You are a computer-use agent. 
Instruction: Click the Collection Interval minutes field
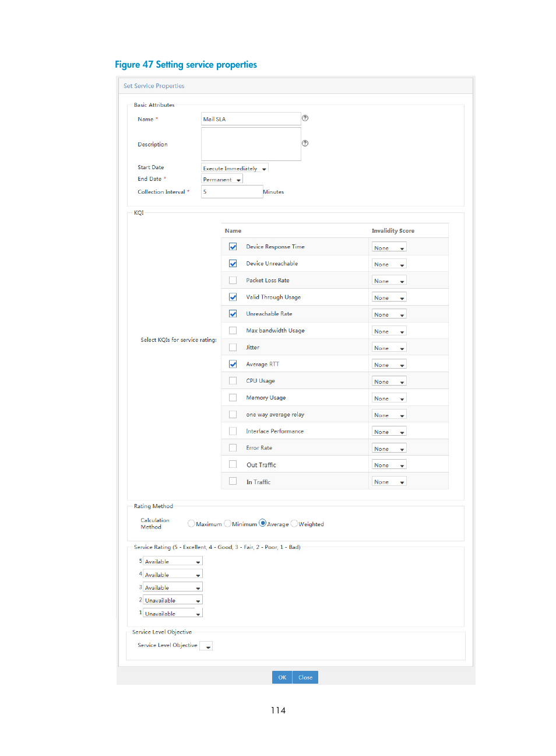[x=232, y=192]
